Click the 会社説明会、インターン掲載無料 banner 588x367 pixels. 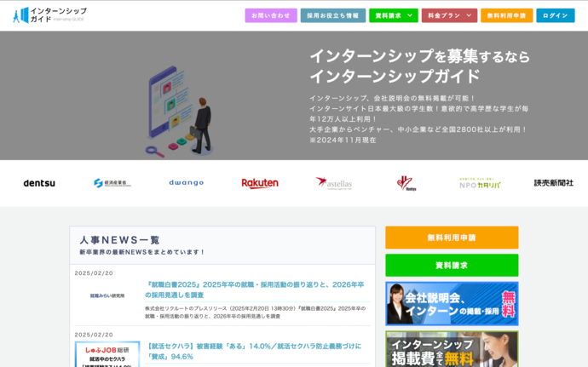[x=452, y=304]
